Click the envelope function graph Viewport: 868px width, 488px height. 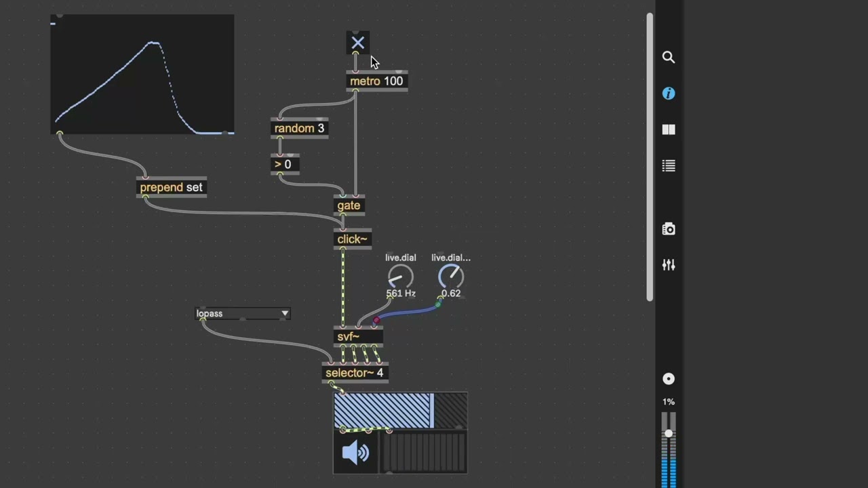tap(142, 75)
